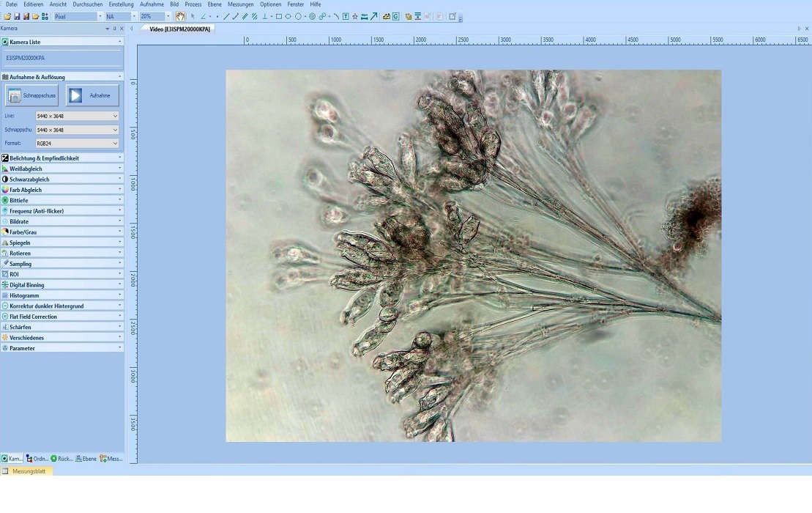Expand the Histogramm panel section
Screen dimensions: 812x513
click(x=62, y=295)
